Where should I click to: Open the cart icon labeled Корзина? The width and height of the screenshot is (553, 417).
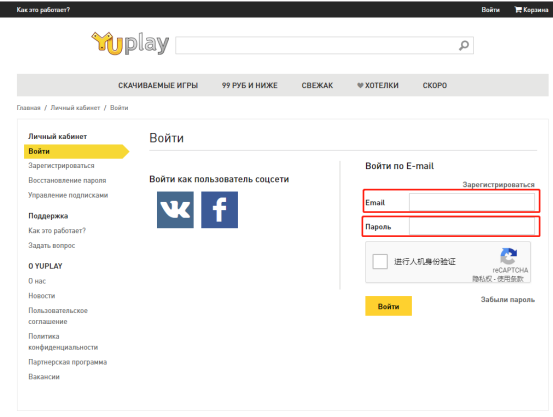click(x=531, y=10)
